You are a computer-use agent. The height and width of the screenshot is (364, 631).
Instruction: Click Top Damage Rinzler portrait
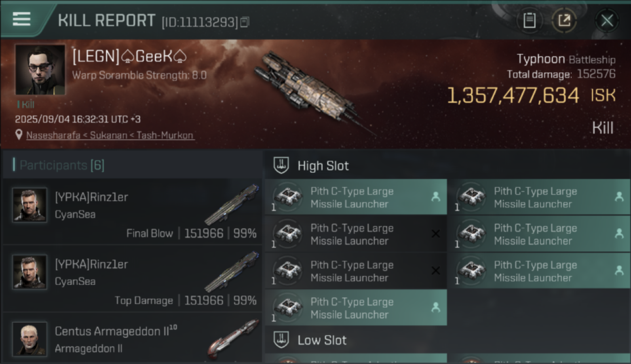[30, 272]
